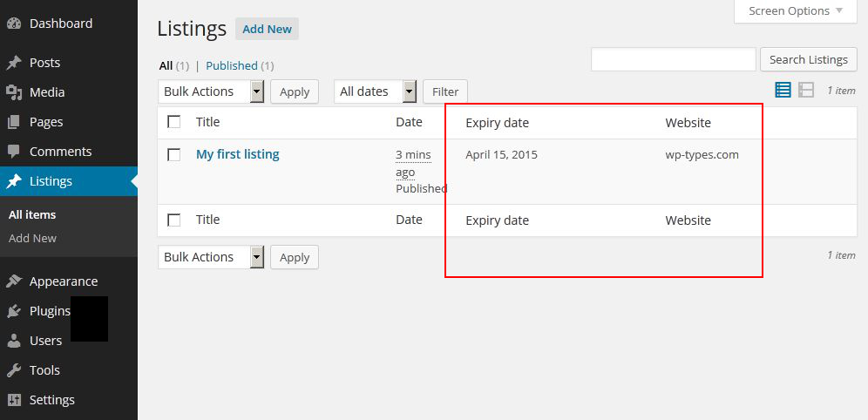Switch to list view icon
Screen dimensions: 868x420
click(783, 90)
